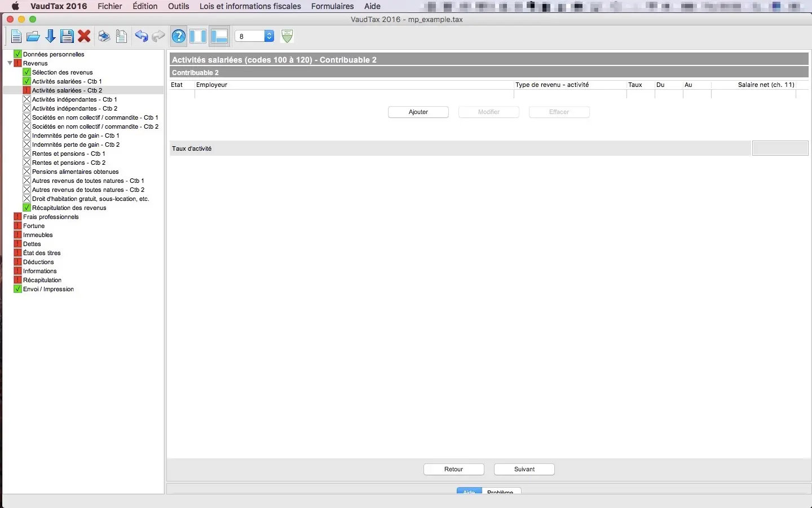Click the Employeur column header

pos(354,85)
